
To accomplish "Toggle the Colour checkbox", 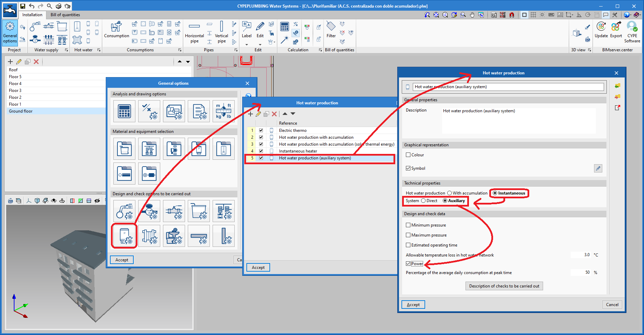I will (408, 155).
